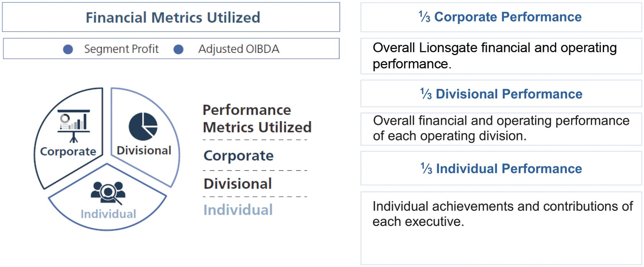Select the Individual pie segment label
The height and width of the screenshot is (267, 644).
tap(108, 214)
